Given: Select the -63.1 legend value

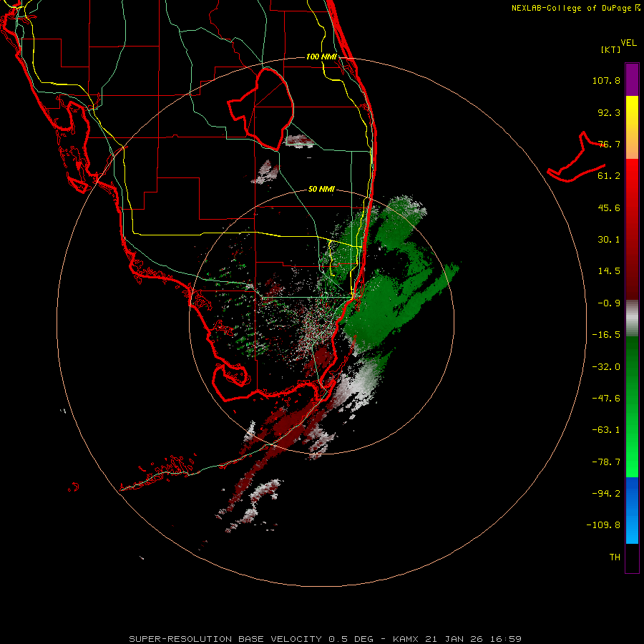Looking at the screenshot, I should tap(606, 430).
